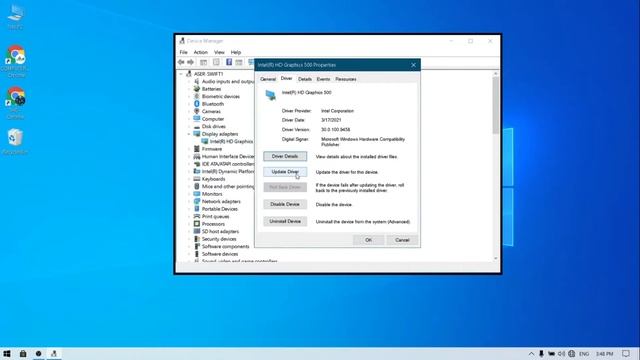Click Cancel in the Properties dialog
The image size is (640, 360).
coord(402,240)
